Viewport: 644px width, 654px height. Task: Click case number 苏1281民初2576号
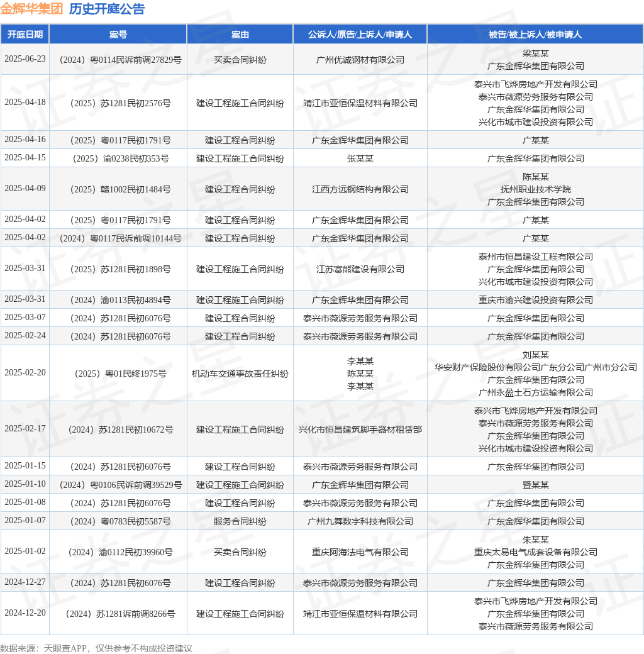coord(120,103)
